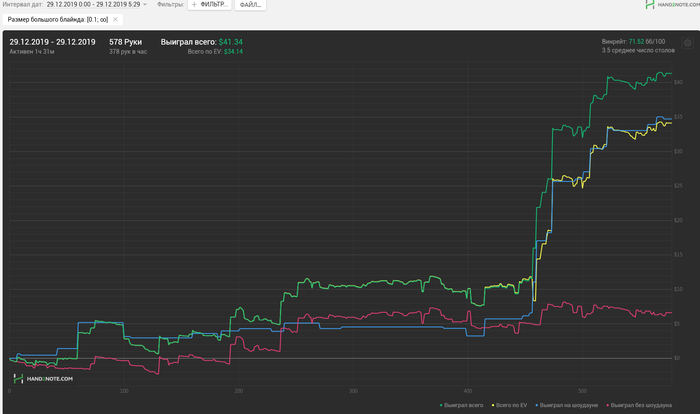Click the plus icon on ФИЛЬТР button
This screenshot has height=414, width=700.
(x=194, y=4)
